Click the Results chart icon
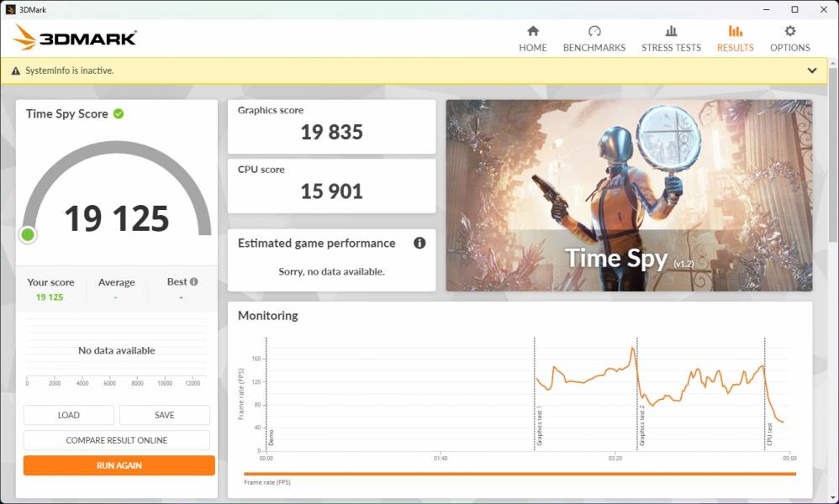Viewport: 839px width, 504px height. 735,31
